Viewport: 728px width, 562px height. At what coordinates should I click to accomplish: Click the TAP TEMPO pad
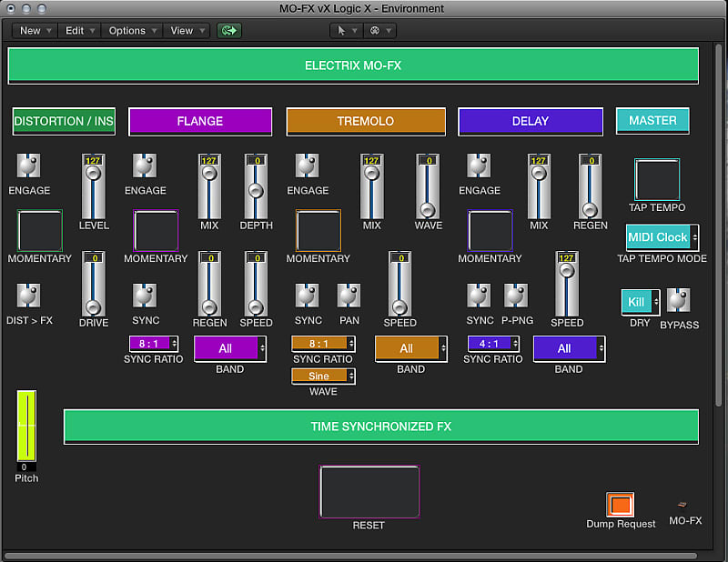point(656,181)
